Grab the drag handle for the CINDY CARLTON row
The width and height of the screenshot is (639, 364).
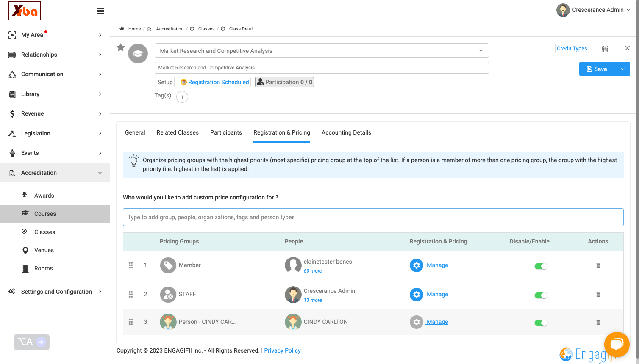131,322
